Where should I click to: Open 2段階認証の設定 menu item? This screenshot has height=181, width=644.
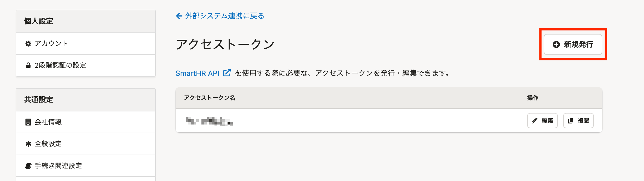point(60,65)
